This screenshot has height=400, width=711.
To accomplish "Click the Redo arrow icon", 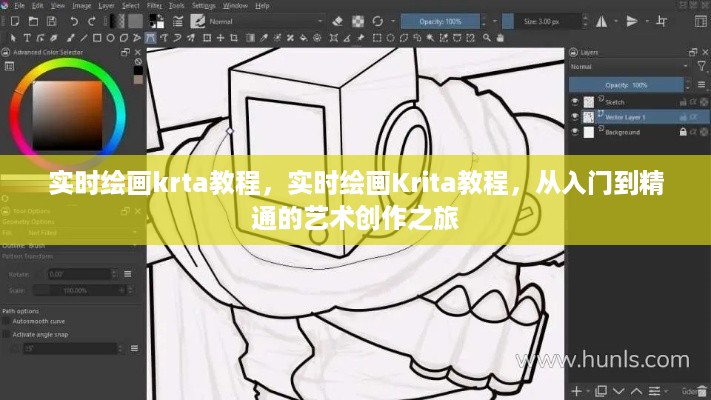I will [92, 21].
